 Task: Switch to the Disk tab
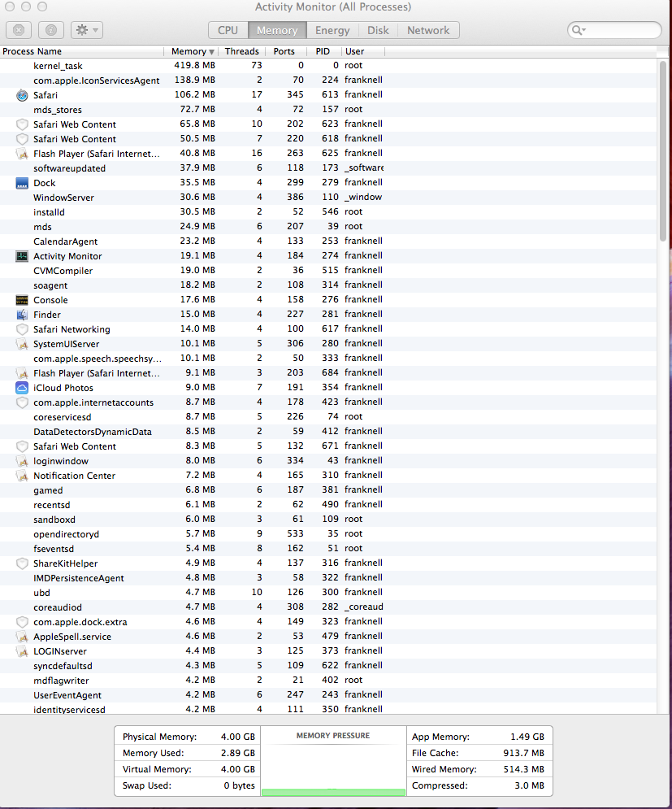pos(378,30)
